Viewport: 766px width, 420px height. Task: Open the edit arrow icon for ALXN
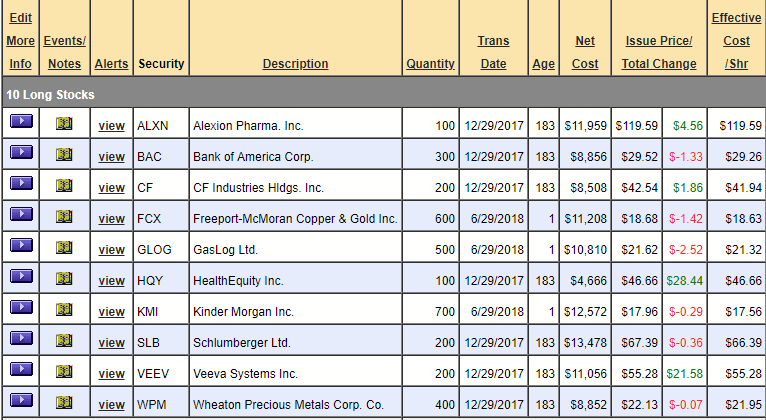[x=21, y=121]
